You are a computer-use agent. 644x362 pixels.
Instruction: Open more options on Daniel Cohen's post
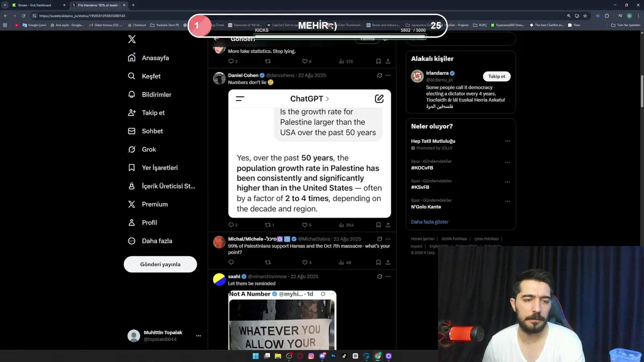tap(388, 75)
